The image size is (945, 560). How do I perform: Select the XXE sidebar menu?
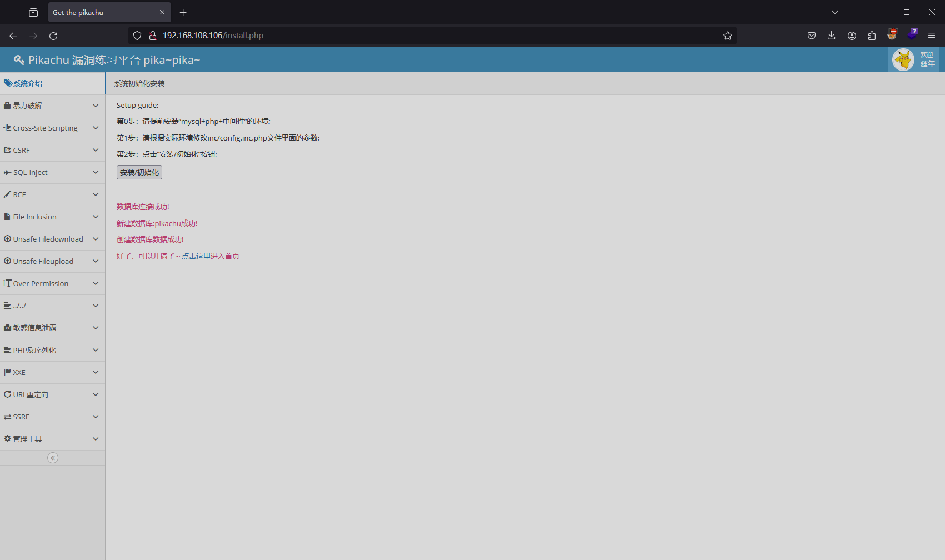52,372
